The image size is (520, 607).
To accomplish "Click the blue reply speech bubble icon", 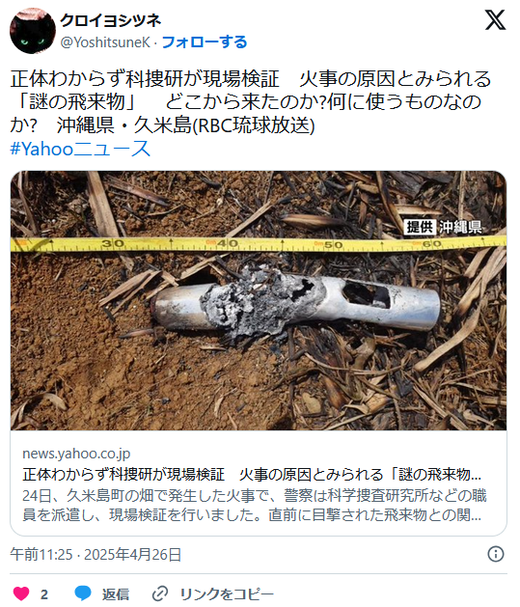I will (x=83, y=593).
